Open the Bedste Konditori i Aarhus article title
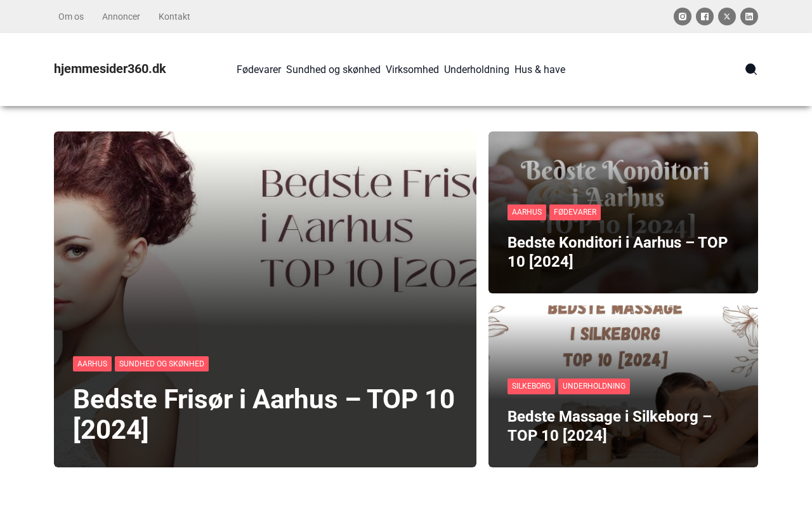This screenshot has height=508, width=812. [617, 251]
